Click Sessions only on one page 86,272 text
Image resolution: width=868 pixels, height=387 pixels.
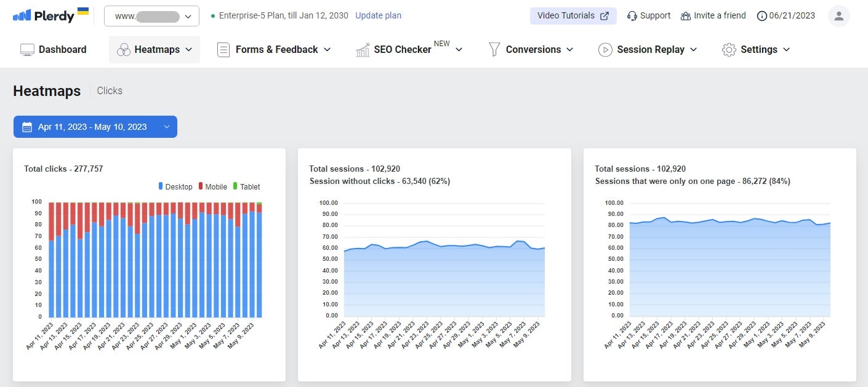(x=693, y=182)
